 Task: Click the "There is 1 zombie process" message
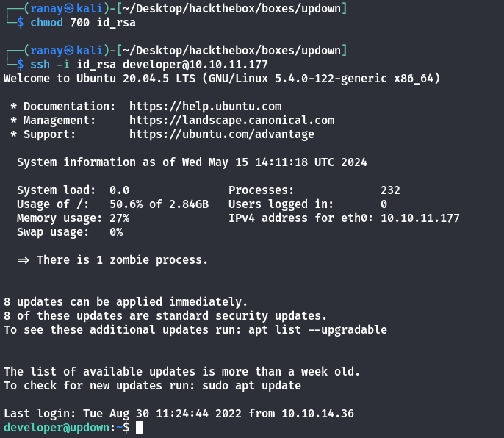coord(122,260)
